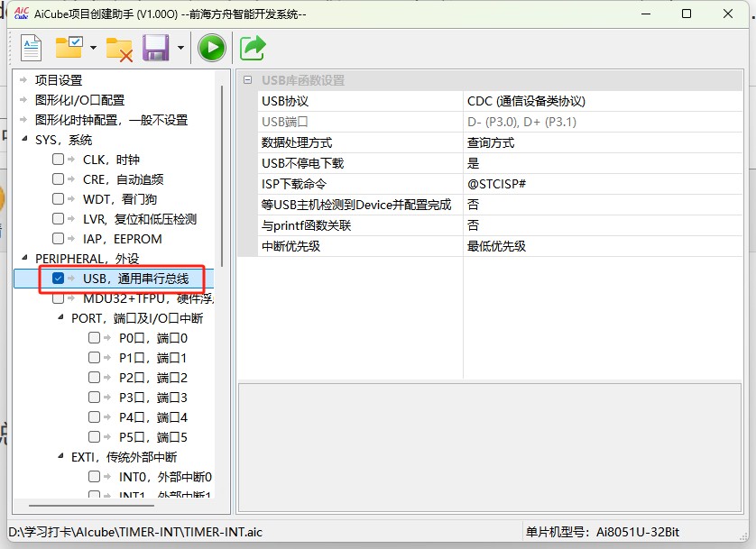The height and width of the screenshot is (549, 756).
Task: Collapse the EXTI，传统外部中断 node
Action: 60,456
